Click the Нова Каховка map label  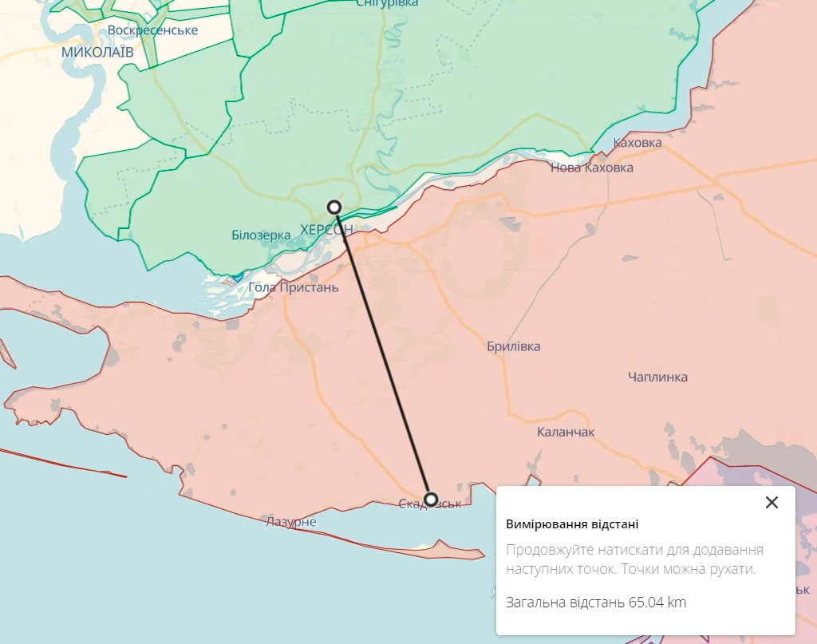592,168
